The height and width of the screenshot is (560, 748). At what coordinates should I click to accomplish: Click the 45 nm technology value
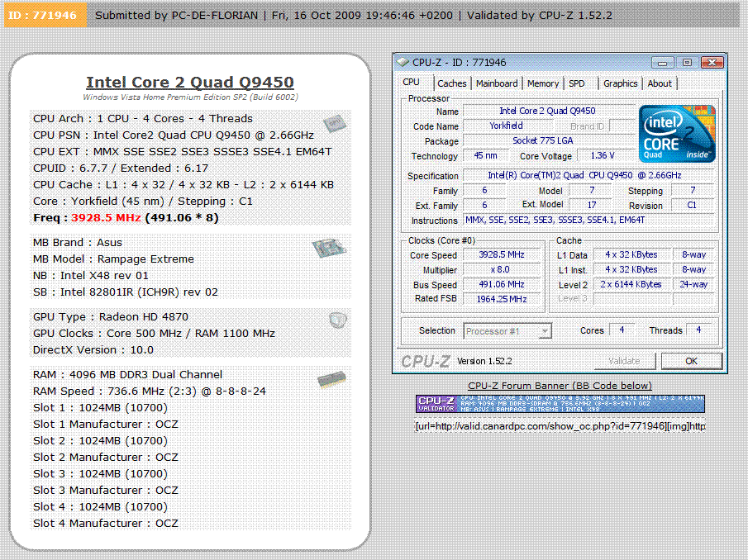coord(485,156)
